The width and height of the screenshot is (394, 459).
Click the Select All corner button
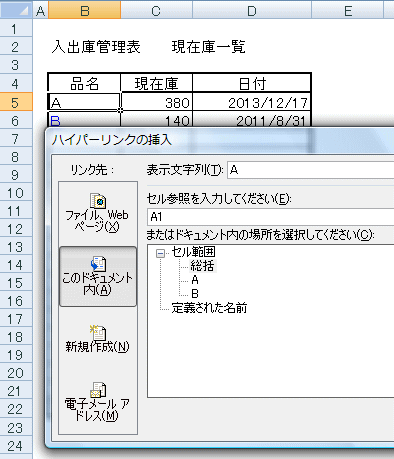click(x=16, y=11)
